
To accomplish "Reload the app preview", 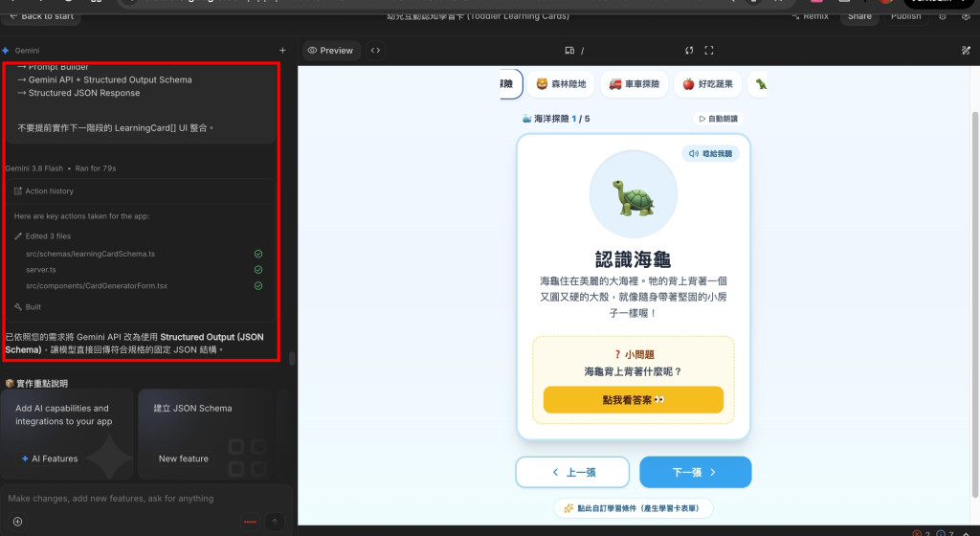I will pyautogui.click(x=689, y=51).
